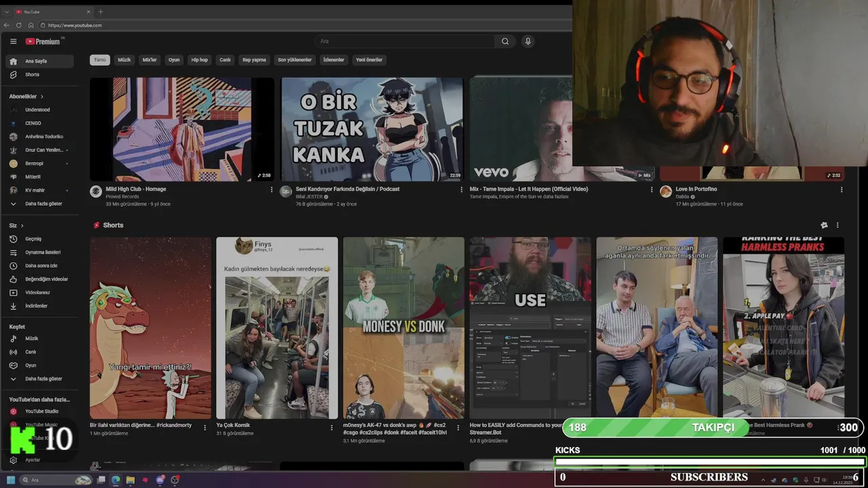Open YouTube Studio link
Image resolution: width=868 pixels, height=488 pixels.
click(x=39, y=411)
